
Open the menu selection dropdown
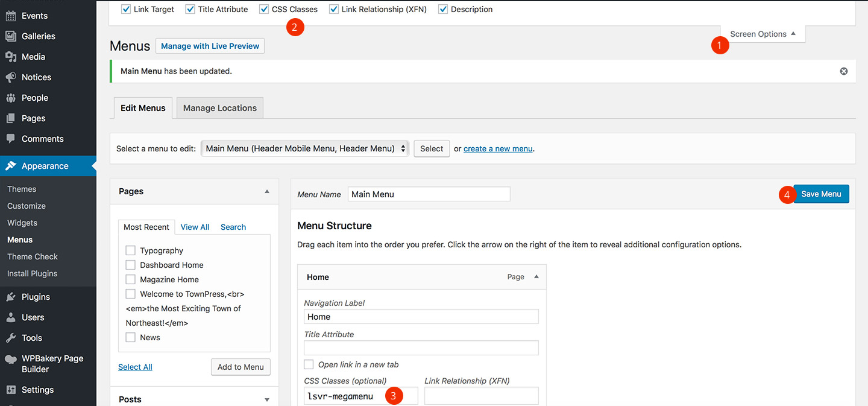point(305,148)
